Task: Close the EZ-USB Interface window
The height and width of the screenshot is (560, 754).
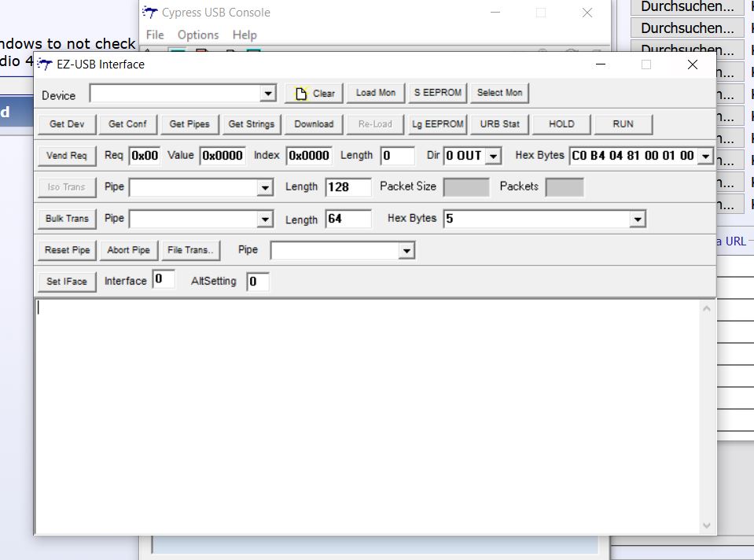Action: [x=693, y=64]
